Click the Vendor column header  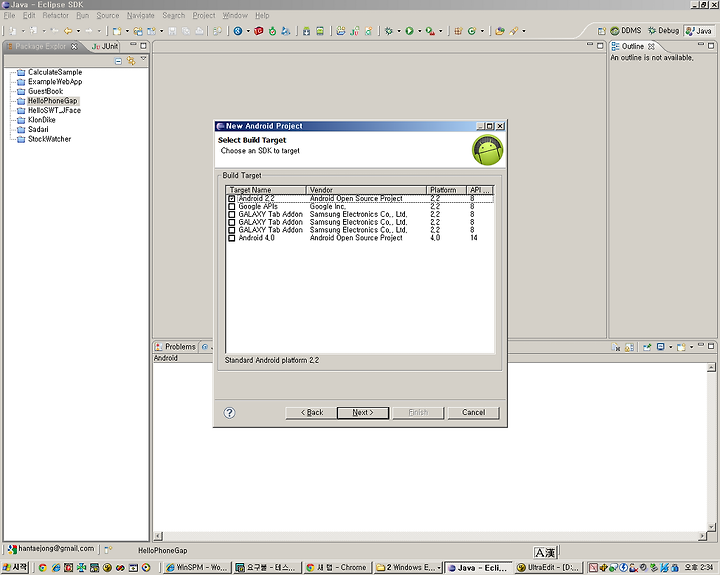click(x=366, y=190)
